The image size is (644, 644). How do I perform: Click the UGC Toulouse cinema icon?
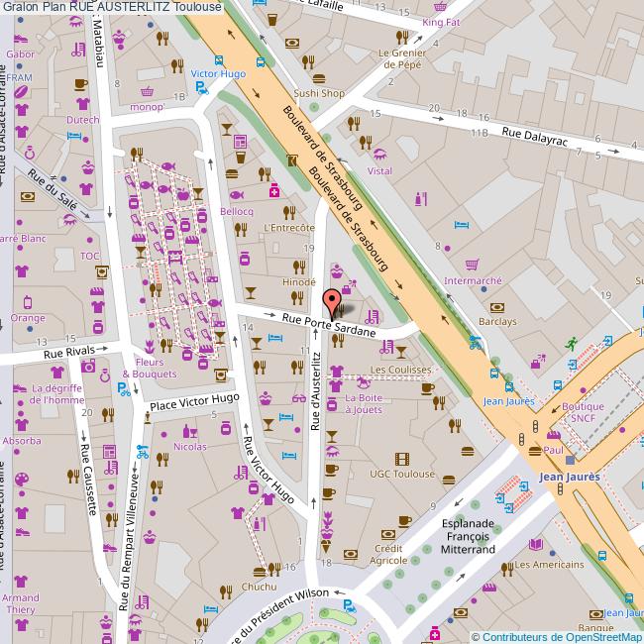pyautogui.click(x=401, y=459)
